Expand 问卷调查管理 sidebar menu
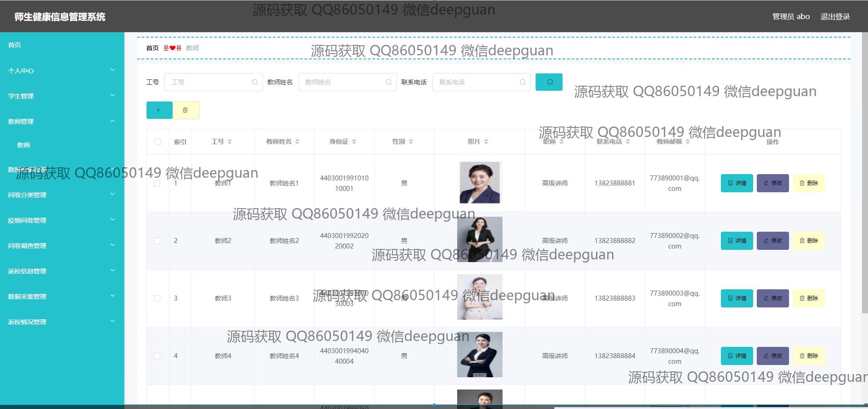 pos(62,245)
